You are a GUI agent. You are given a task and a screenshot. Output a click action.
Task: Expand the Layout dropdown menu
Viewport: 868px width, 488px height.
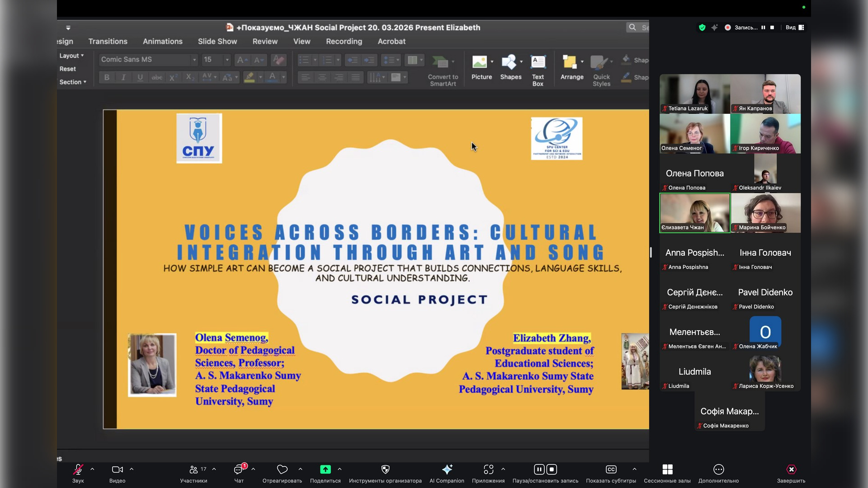click(x=71, y=56)
